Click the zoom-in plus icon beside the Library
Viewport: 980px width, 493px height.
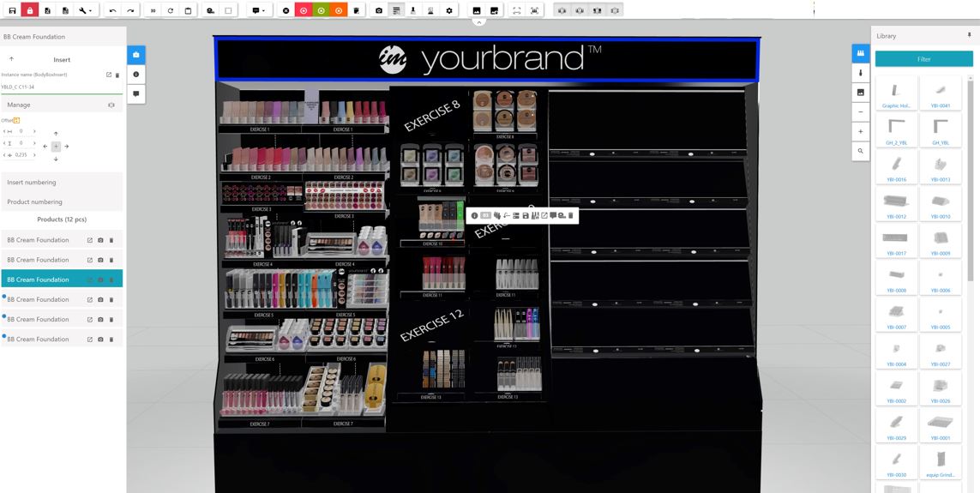pos(861,132)
